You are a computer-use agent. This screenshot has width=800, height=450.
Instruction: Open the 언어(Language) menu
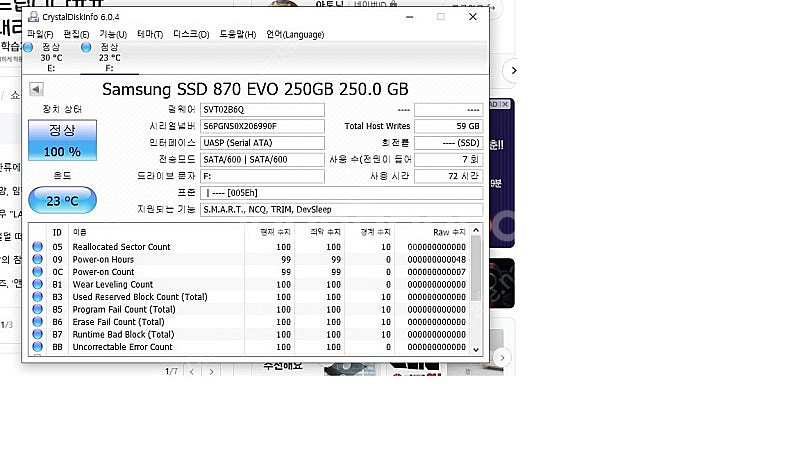295,34
